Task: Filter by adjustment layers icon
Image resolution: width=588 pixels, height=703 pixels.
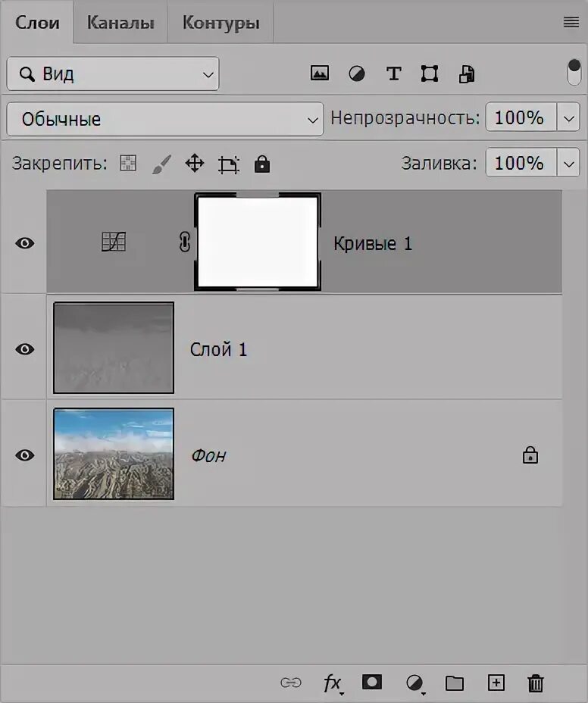Action: pos(357,73)
